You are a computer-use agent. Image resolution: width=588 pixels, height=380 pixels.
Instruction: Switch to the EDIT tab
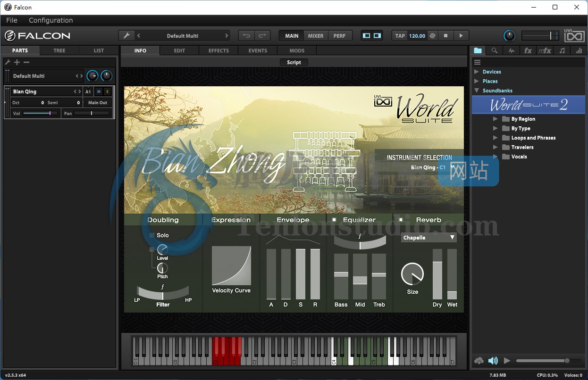[179, 50]
